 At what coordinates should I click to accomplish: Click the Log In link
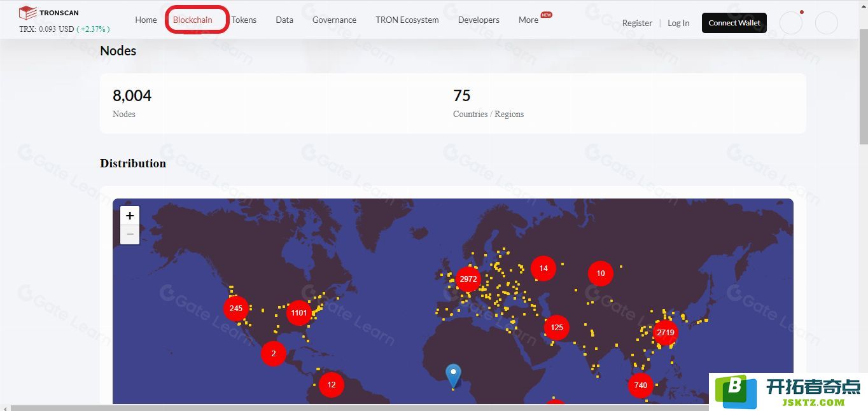click(x=678, y=23)
